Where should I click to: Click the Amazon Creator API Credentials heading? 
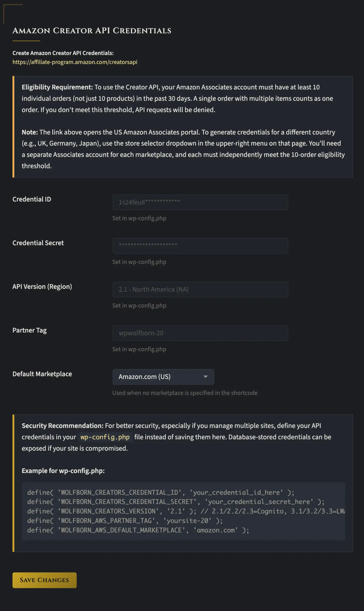[x=92, y=31]
